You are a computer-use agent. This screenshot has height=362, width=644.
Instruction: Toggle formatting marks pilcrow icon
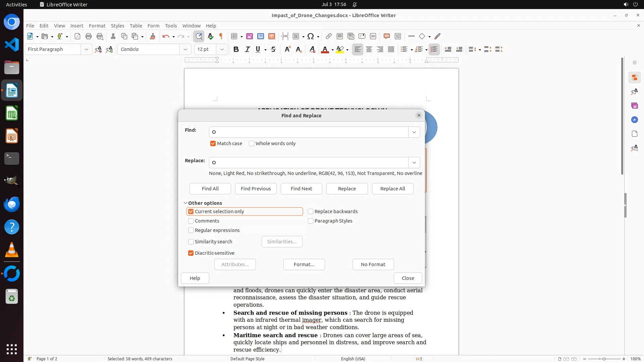coord(221,36)
